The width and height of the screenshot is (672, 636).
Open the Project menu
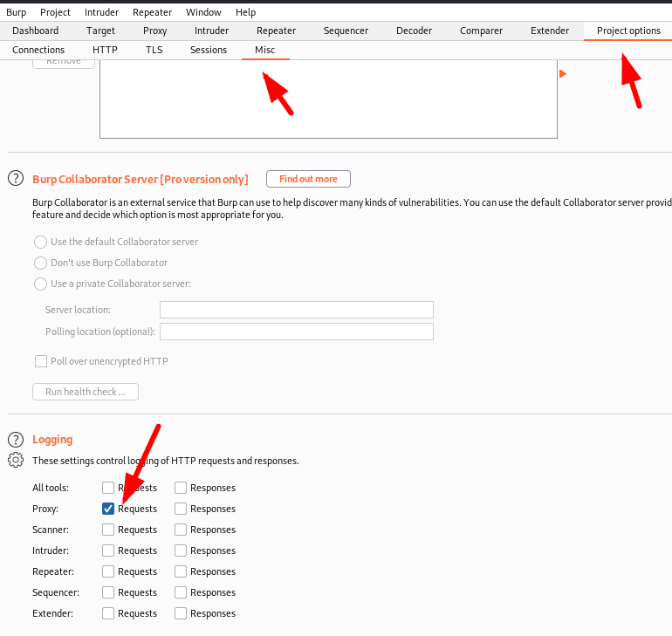[55, 12]
